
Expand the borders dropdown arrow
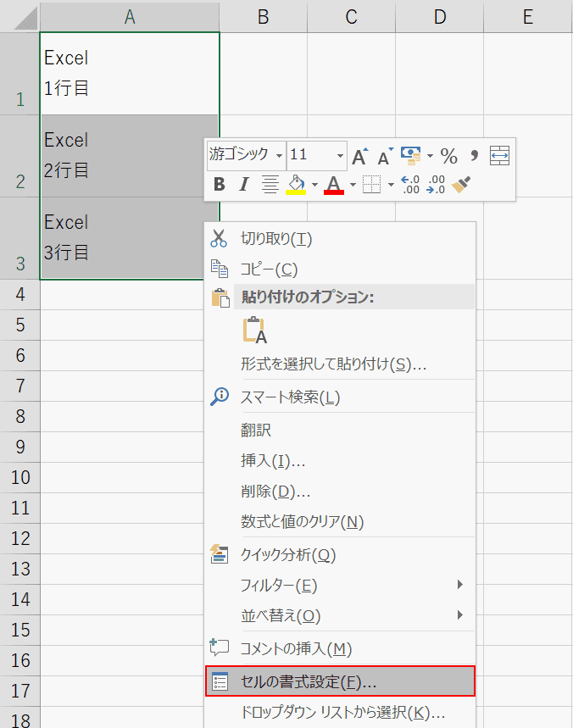[x=391, y=185]
